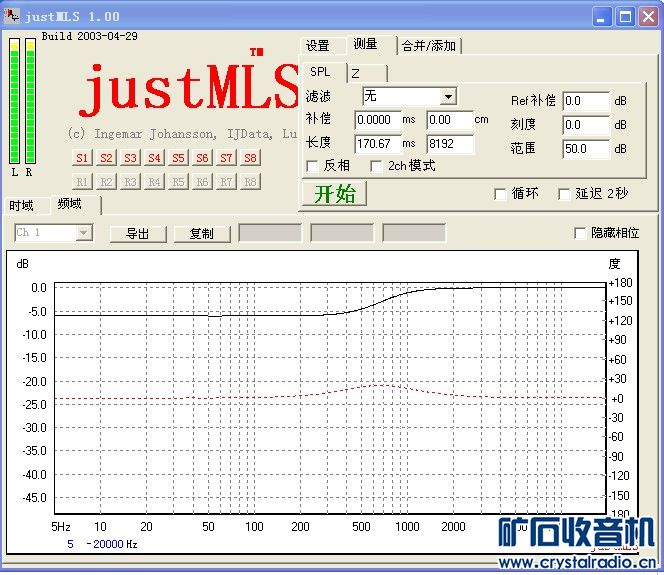Viewport: 664px width, 575px height.
Task: Enable the 2ch 模式 checkbox
Action: pos(376,166)
